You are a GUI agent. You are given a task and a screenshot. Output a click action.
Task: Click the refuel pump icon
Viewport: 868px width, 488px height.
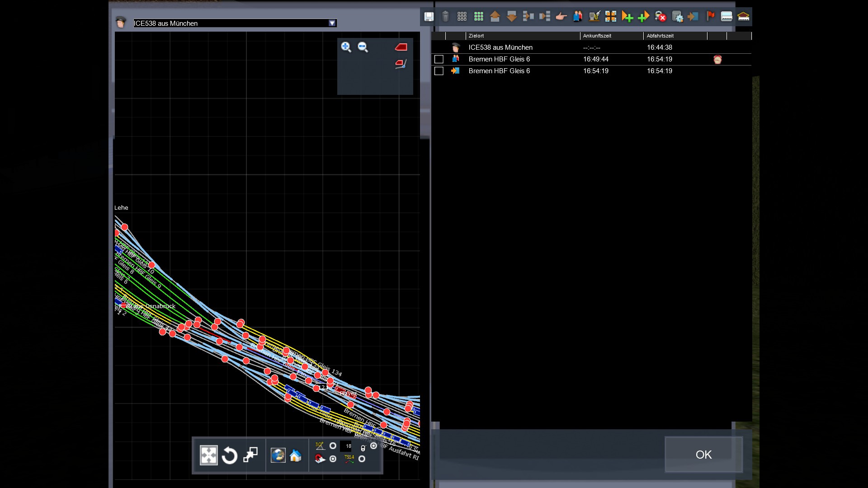(x=594, y=17)
